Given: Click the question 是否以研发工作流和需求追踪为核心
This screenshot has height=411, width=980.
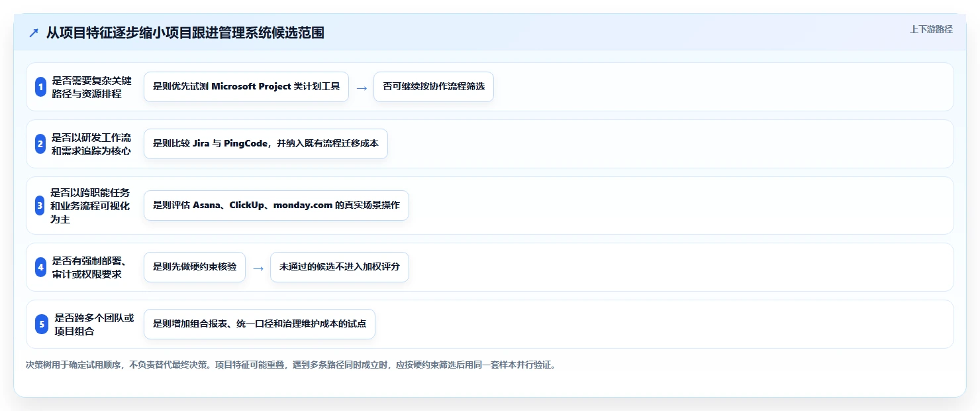Looking at the screenshot, I should coord(91,144).
